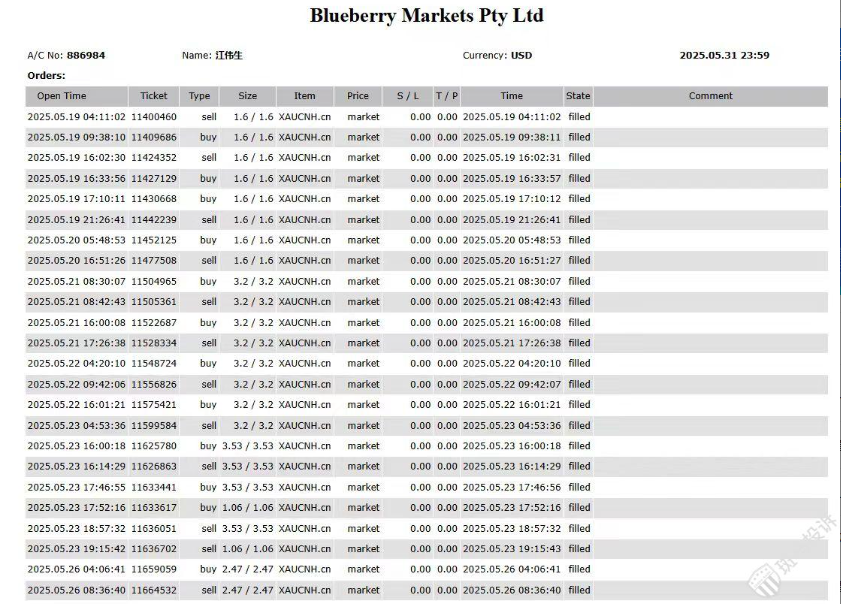841x604 pixels.
Task: Click the Blueberry Markets Pty Ltd title
Action: [426, 16]
